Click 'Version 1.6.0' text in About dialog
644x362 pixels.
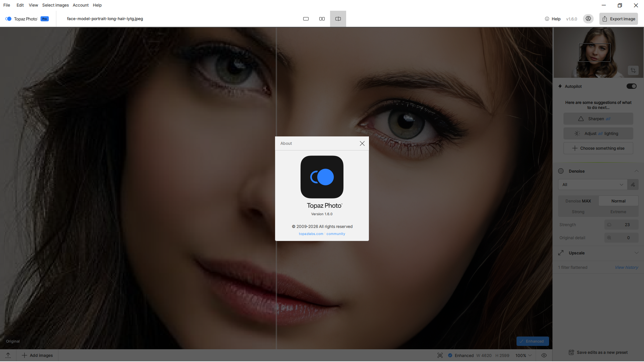tap(322, 214)
